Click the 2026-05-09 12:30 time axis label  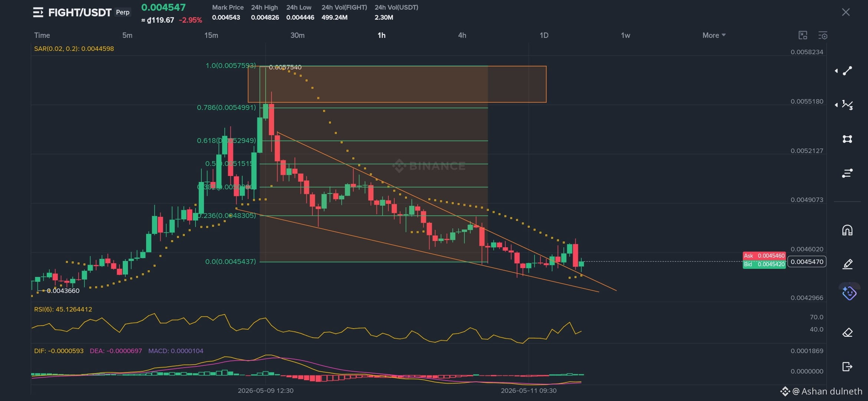(x=266, y=391)
